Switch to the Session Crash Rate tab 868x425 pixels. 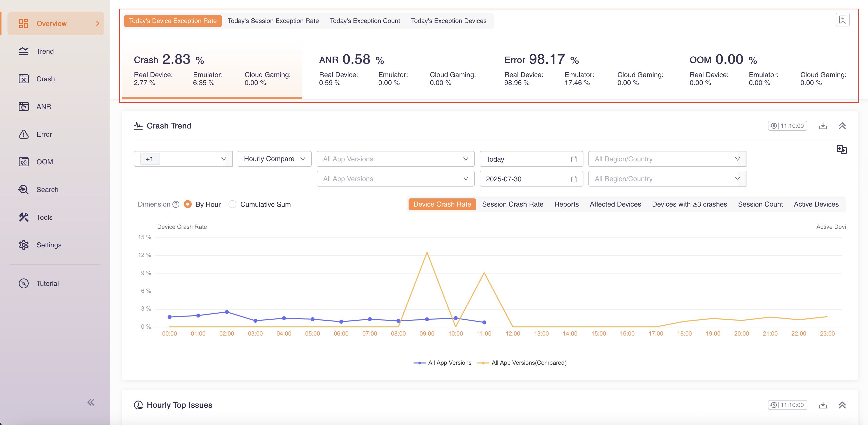pyautogui.click(x=513, y=204)
